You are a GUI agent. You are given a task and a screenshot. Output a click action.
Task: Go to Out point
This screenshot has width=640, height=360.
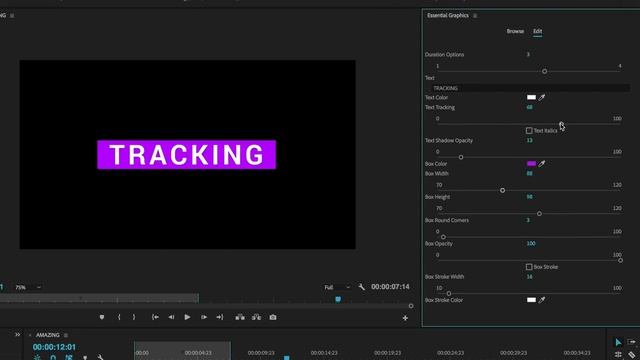tap(220, 317)
